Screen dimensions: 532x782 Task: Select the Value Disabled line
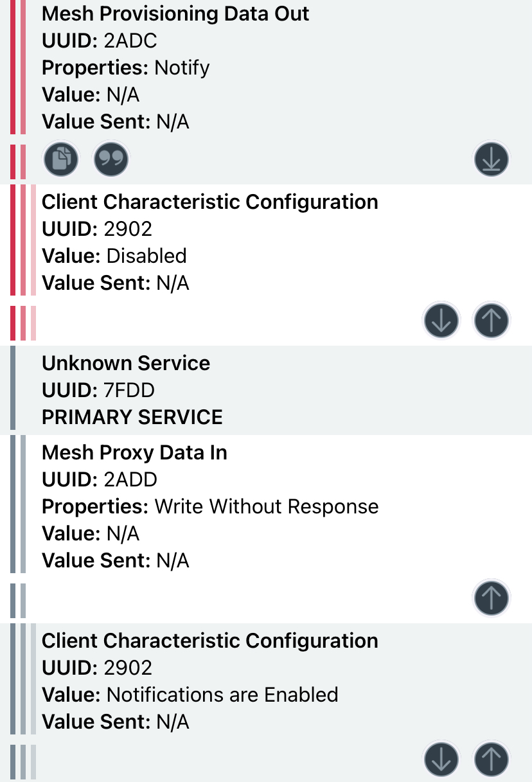(x=114, y=256)
